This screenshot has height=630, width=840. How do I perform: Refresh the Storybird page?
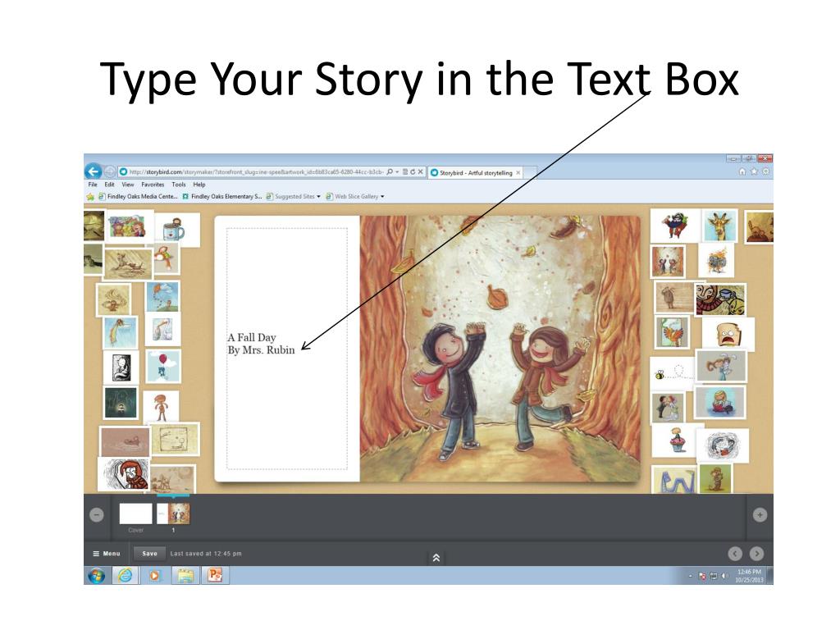[x=413, y=172]
